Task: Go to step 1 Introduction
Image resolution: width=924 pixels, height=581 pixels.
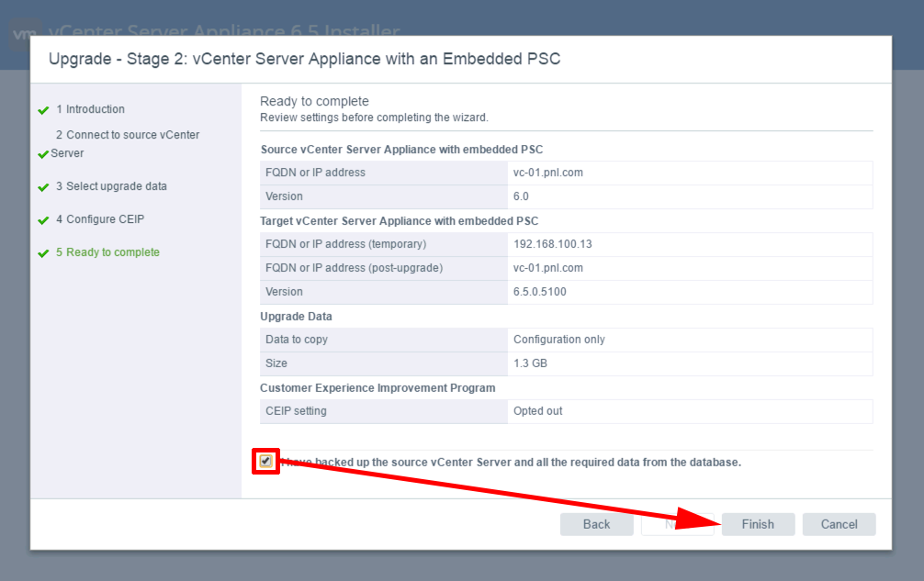Action: 90,109
